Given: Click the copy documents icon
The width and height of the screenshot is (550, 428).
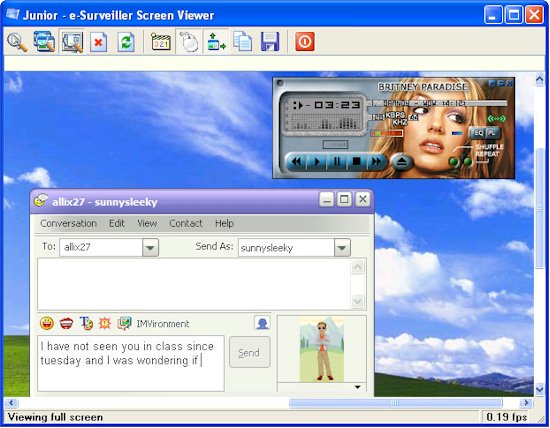Looking at the screenshot, I should coord(243,42).
